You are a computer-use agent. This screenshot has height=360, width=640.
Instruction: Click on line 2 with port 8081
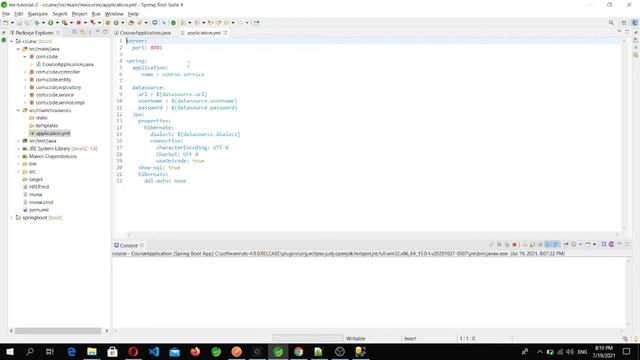(x=147, y=48)
